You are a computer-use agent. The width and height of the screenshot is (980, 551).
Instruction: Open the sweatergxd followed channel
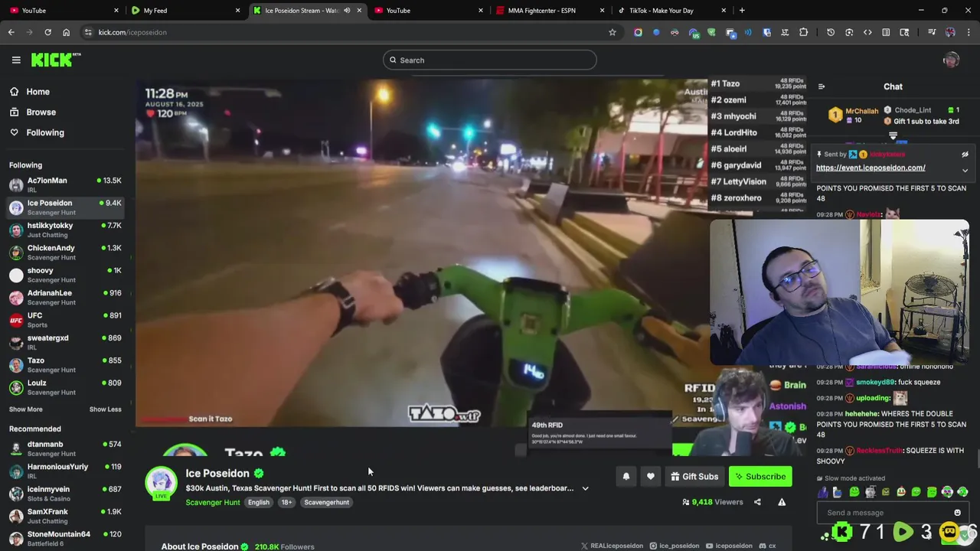[x=64, y=342]
